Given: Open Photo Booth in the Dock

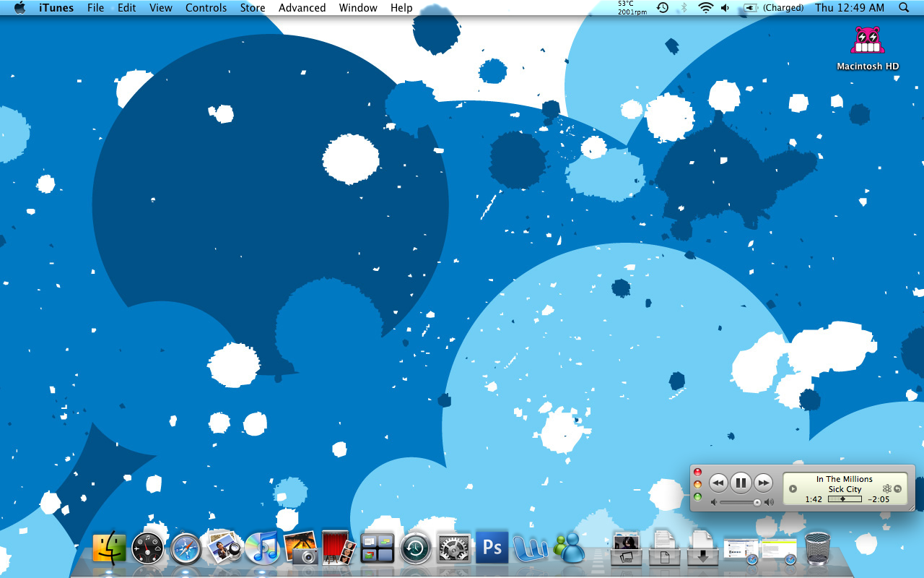Looking at the screenshot, I should 339,548.
